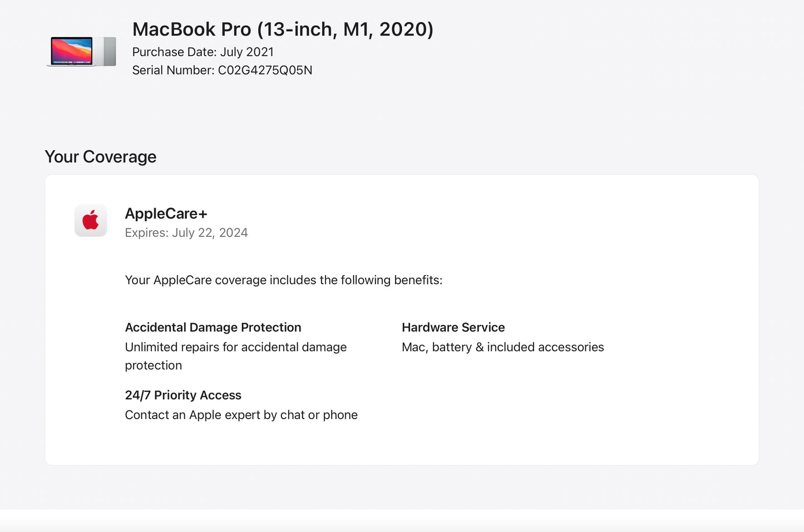The image size is (804, 532).
Task: Select the serial code C02G4275Q05N
Action: (265, 71)
